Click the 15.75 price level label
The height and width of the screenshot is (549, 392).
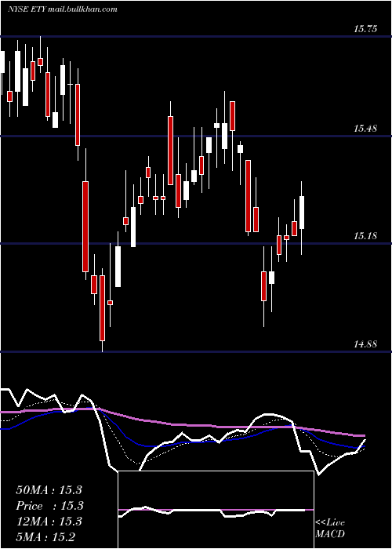pyautogui.click(x=365, y=29)
